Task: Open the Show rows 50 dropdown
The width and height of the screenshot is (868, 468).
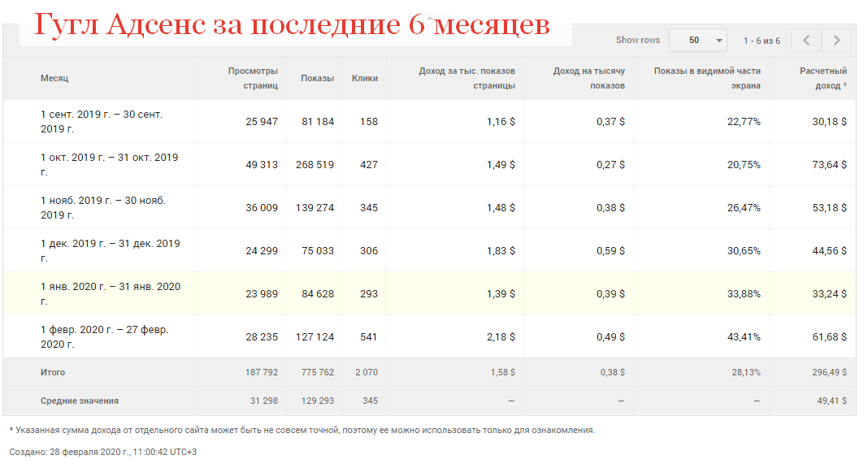Action: click(697, 41)
